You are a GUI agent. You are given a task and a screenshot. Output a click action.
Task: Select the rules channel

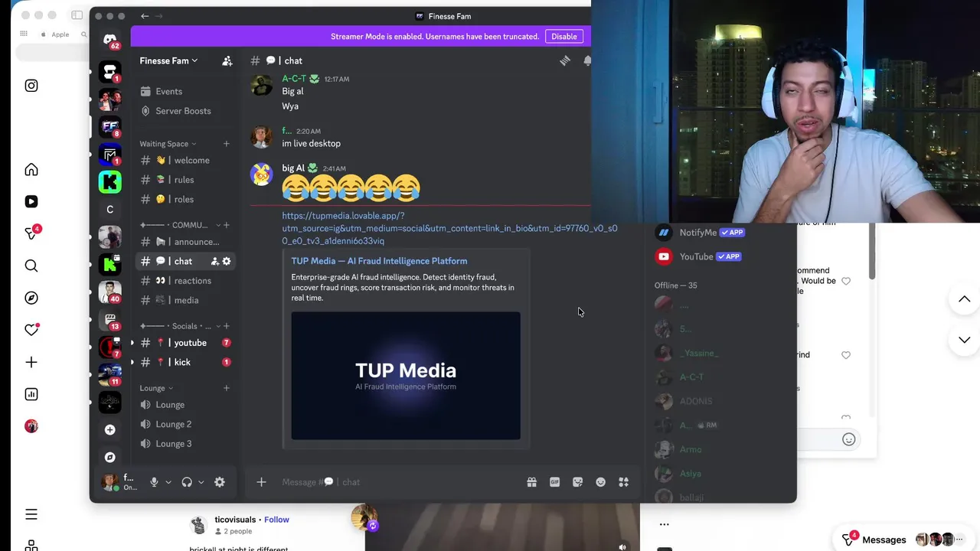click(184, 180)
